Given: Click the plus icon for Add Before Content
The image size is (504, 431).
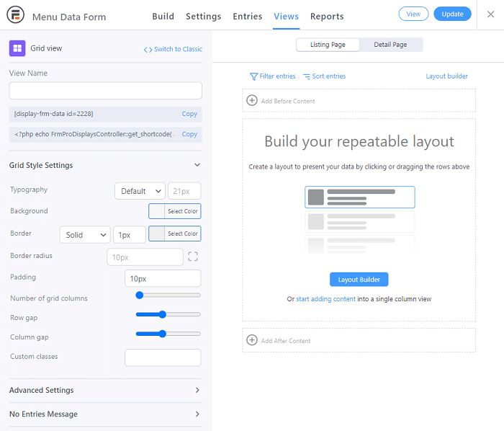Looking at the screenshot, I should (252, 100).
